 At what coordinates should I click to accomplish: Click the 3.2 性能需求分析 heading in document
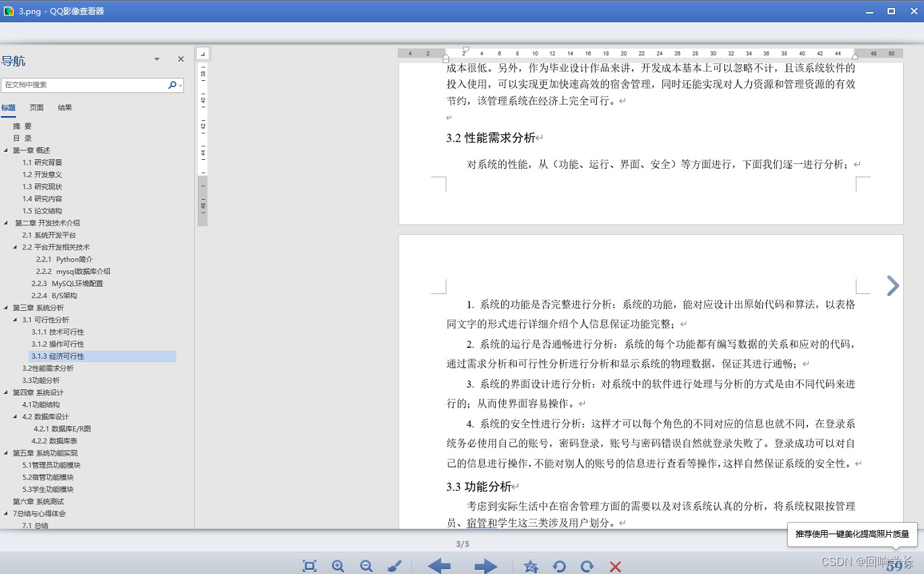pos(491,138)
